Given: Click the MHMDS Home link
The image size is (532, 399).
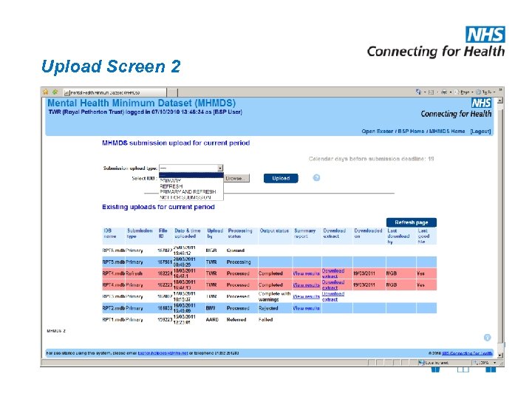Looking at the screenshot, I should pos(447,132).
